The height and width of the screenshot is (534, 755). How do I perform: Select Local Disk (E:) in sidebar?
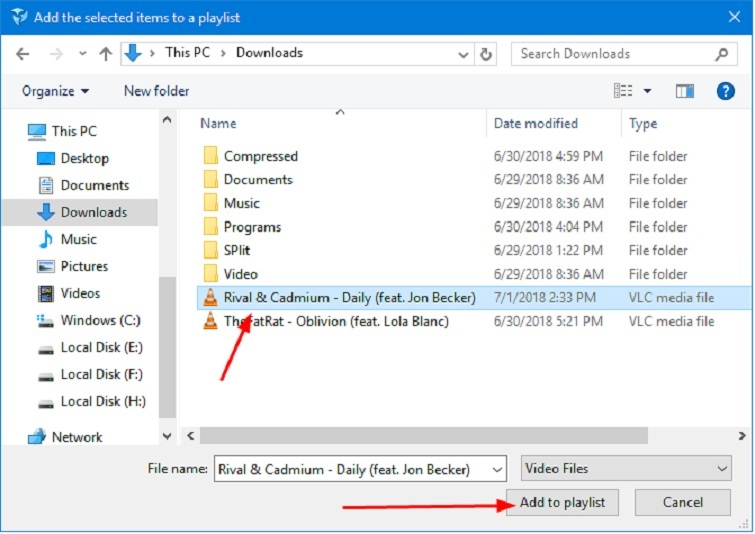[101, 347]
